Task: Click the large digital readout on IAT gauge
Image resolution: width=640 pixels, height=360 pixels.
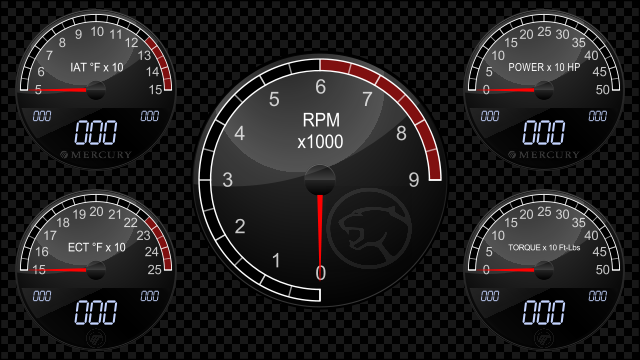Action: [96, 132]
